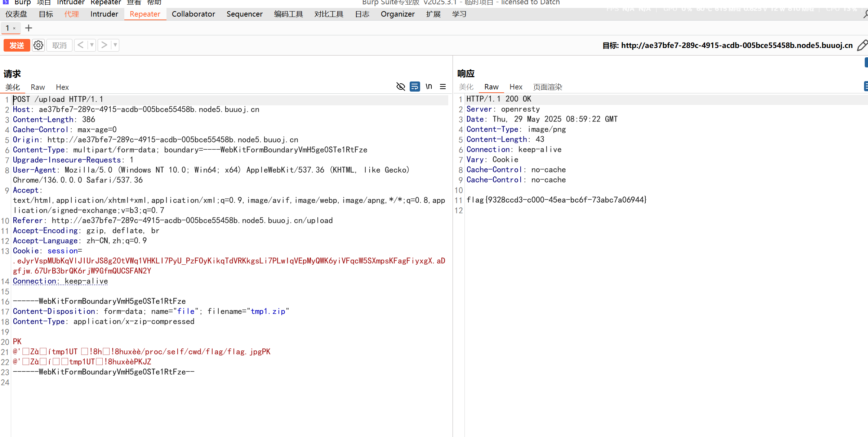Toggle line wrap in request editor
Viewport: 868px width, 437px height.
(x=415, y=87)
